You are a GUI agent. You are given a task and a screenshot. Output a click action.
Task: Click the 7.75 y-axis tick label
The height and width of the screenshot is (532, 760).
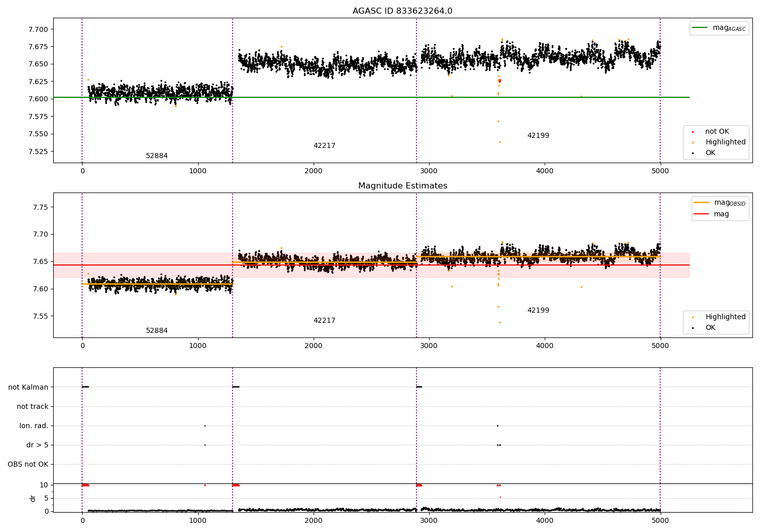coord(41,207)
